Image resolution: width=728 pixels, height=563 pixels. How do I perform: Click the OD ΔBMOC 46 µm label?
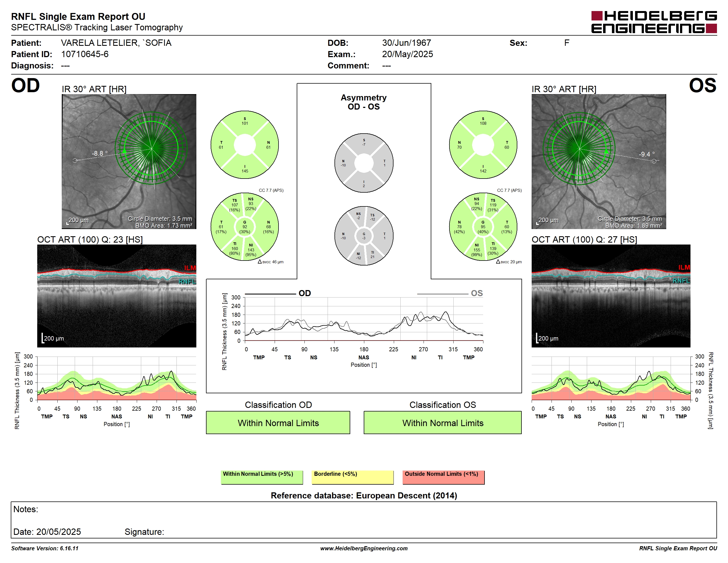coord(271,262)
